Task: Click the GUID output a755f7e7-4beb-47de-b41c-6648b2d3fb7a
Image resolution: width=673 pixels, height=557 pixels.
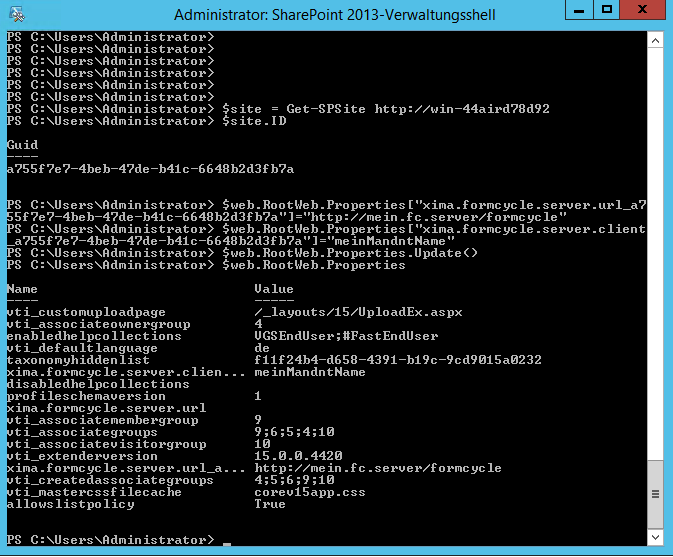Action: [x=150, y=170]
